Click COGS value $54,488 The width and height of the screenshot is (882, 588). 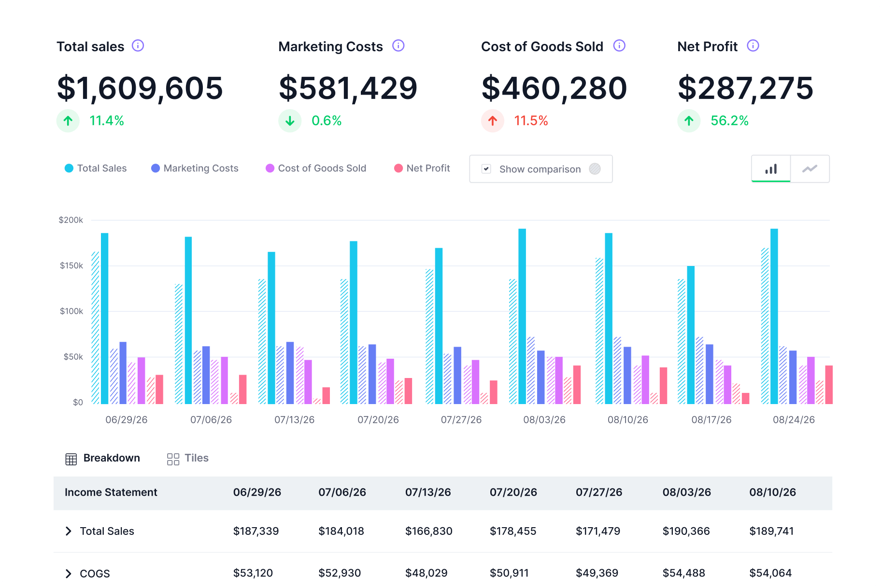pos(684,573)
